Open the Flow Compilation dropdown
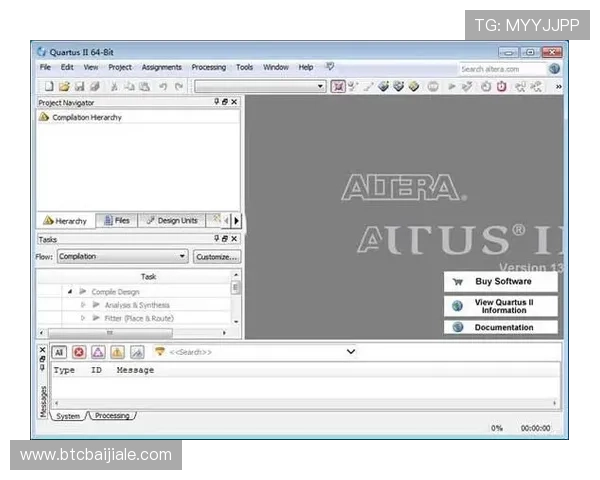 [x=182, y=257]
